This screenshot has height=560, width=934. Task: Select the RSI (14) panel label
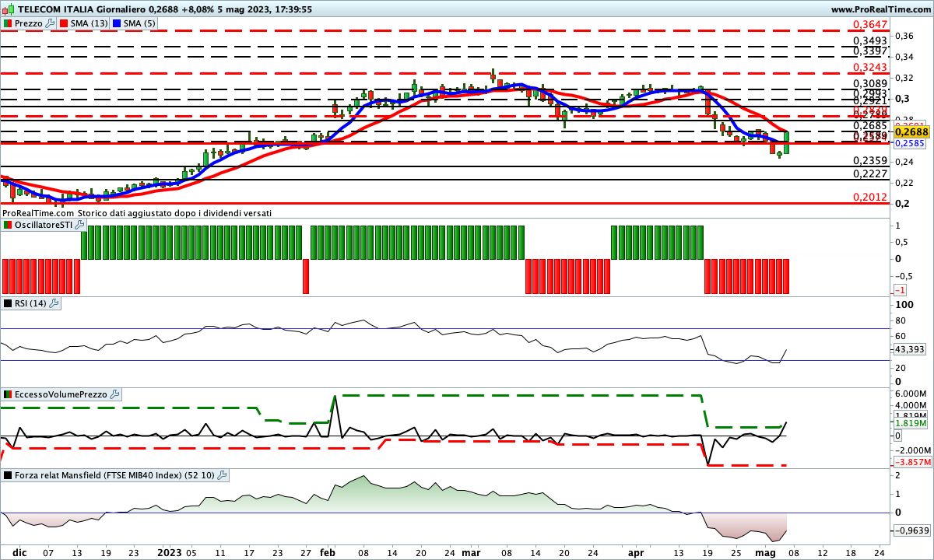(30, 303)
